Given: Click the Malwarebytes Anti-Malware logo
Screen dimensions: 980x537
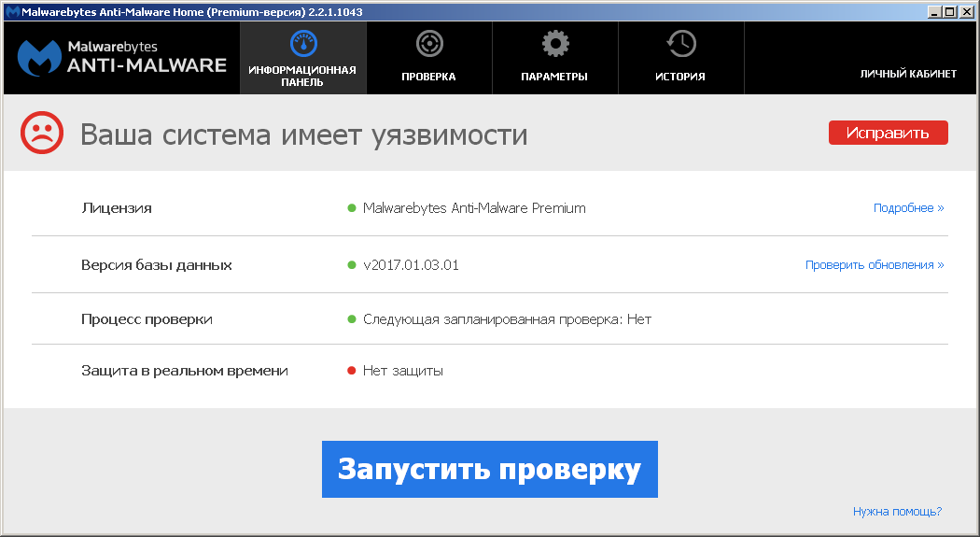Looking at the screenshot, I should [122, 58].
